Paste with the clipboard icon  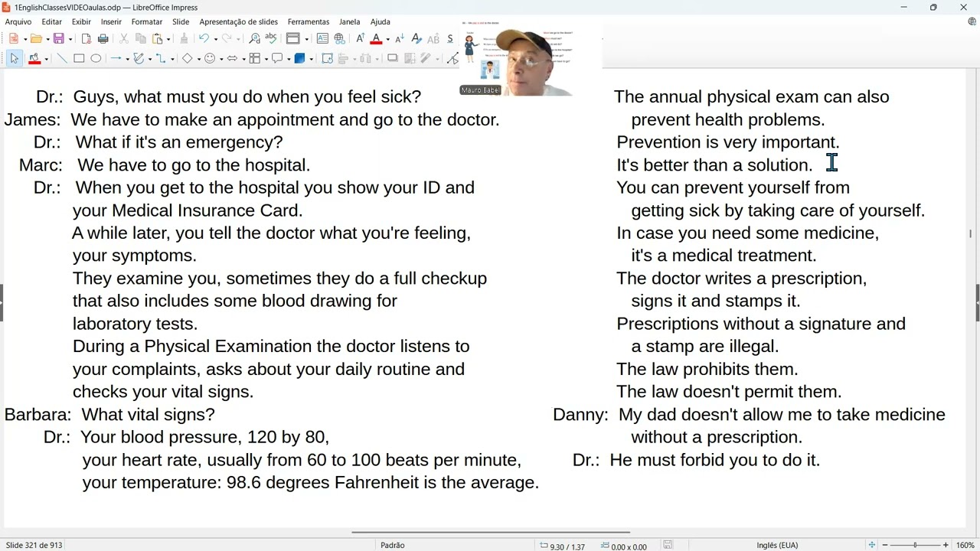[x=158, y=38]
